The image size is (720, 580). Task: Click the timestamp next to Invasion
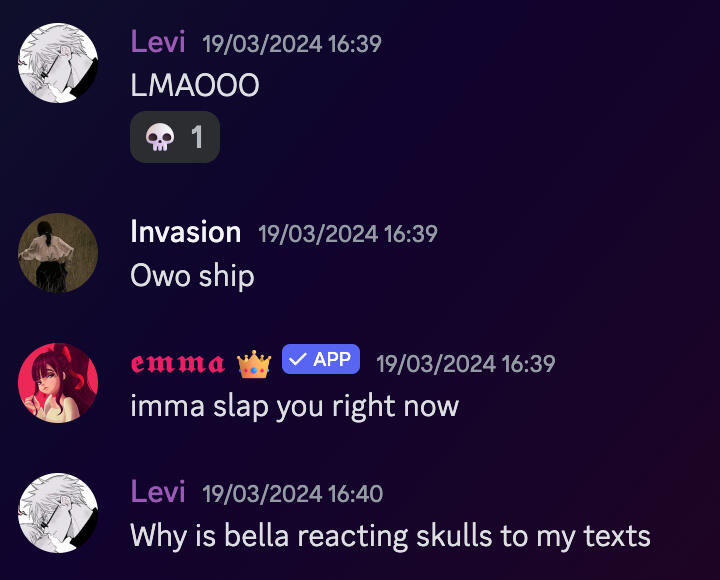(x=347, y=234)
